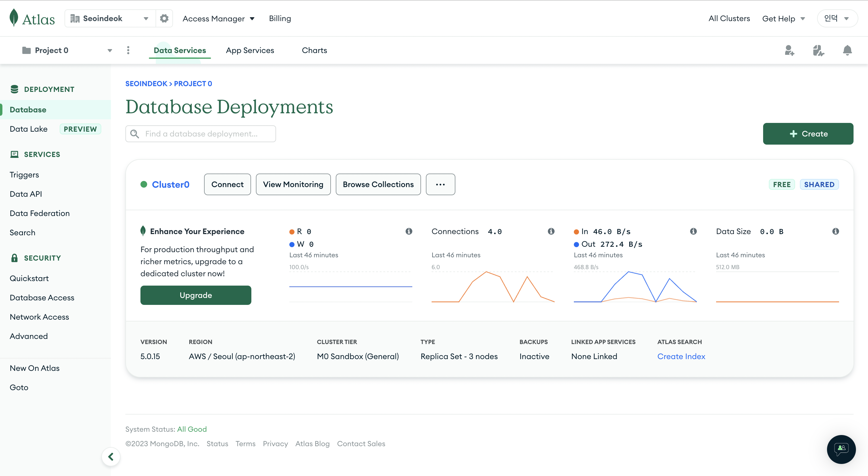Viewport: 868px width, 476px height.
Task: Open Goto in the sidebar
Action: (x=19, y=387)
